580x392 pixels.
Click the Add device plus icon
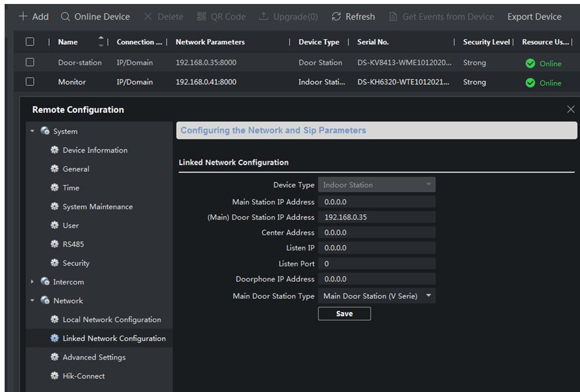click(22, 17)
